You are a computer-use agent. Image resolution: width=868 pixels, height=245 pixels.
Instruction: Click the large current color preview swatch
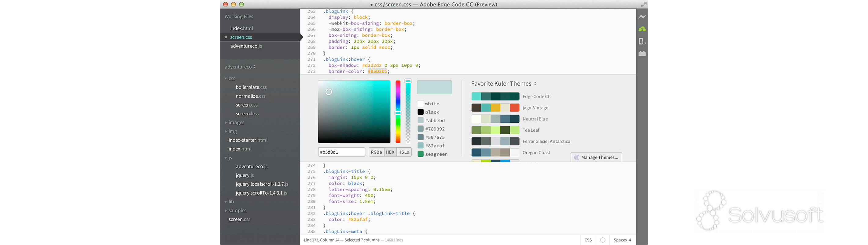[x=434, y=87]
